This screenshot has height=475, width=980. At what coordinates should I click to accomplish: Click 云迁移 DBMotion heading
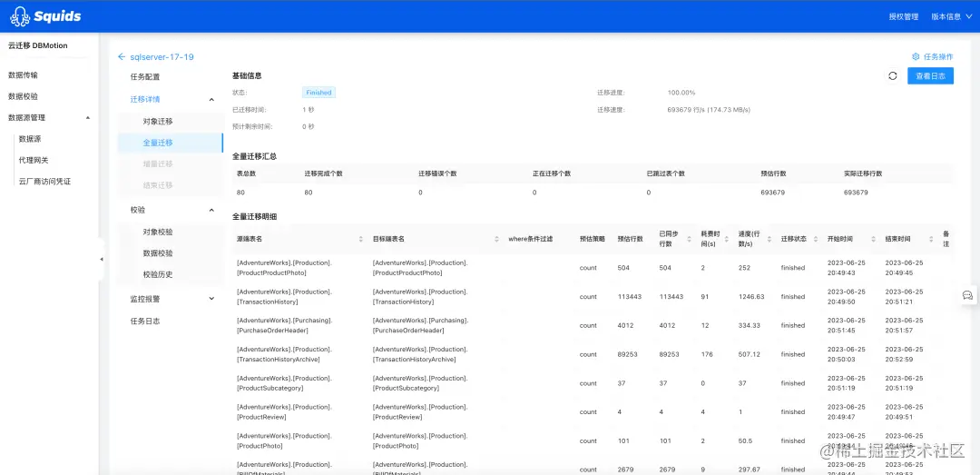37,45
